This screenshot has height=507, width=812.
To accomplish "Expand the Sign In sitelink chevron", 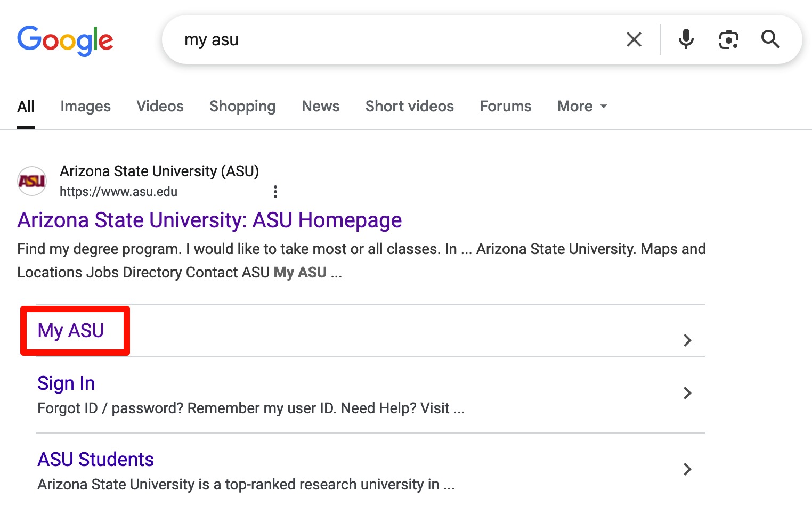I will [687, 393].
